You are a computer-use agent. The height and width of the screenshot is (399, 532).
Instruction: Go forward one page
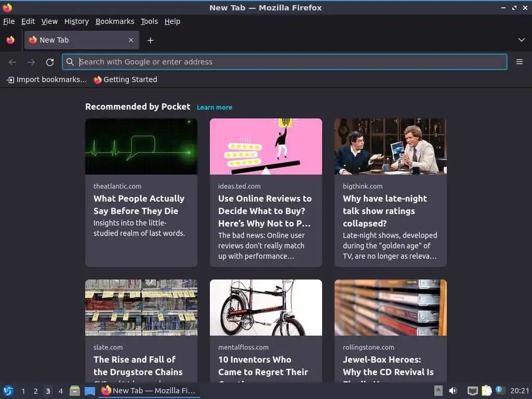31,62
